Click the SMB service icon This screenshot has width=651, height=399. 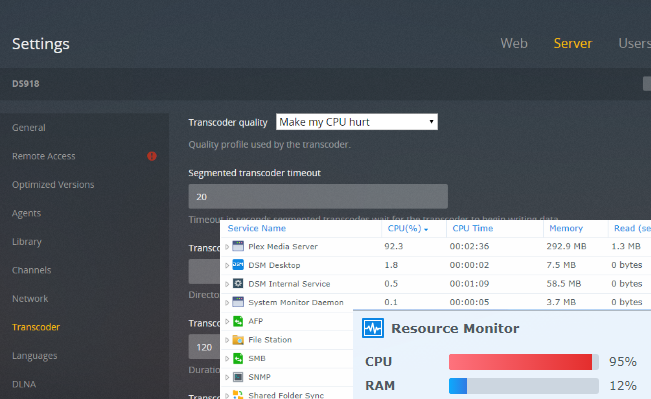(x=238, y=358)
